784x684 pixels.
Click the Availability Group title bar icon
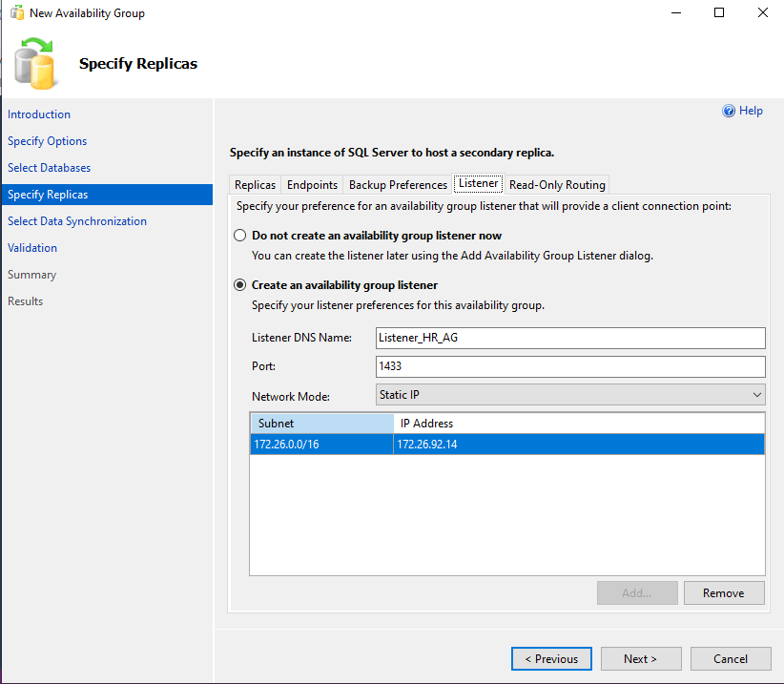[x=15, y=13]
